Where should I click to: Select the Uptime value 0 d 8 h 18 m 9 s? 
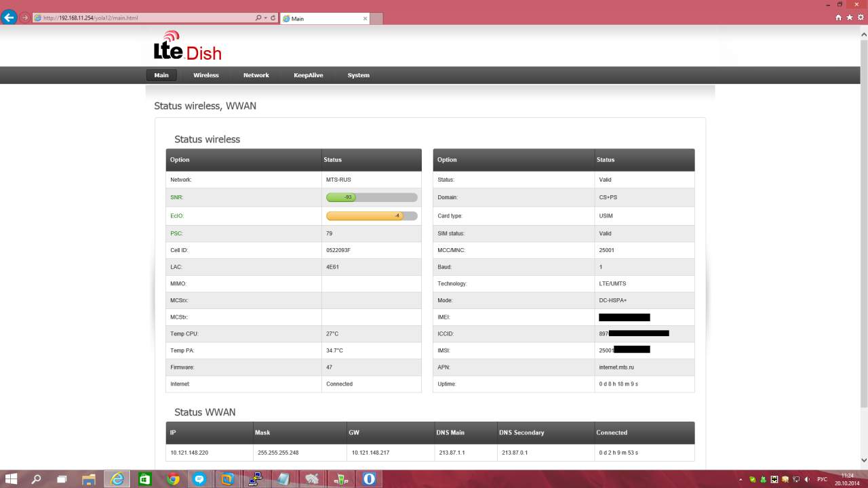pos(618,384)
